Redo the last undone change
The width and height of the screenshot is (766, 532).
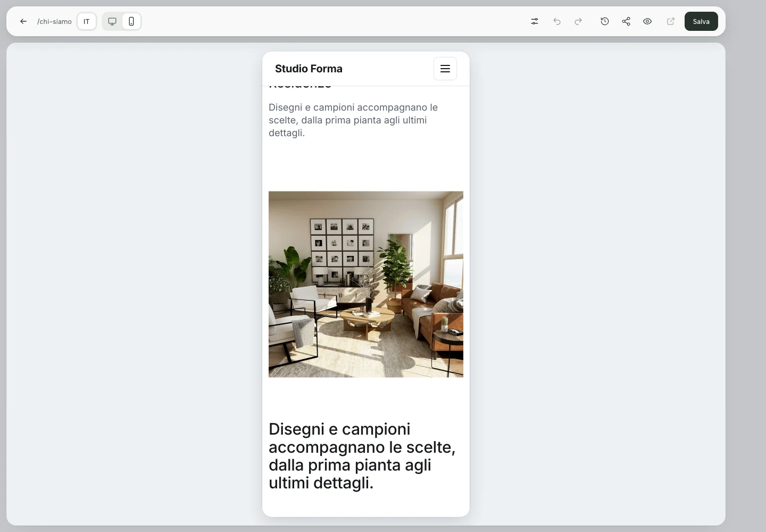[578, 21]
